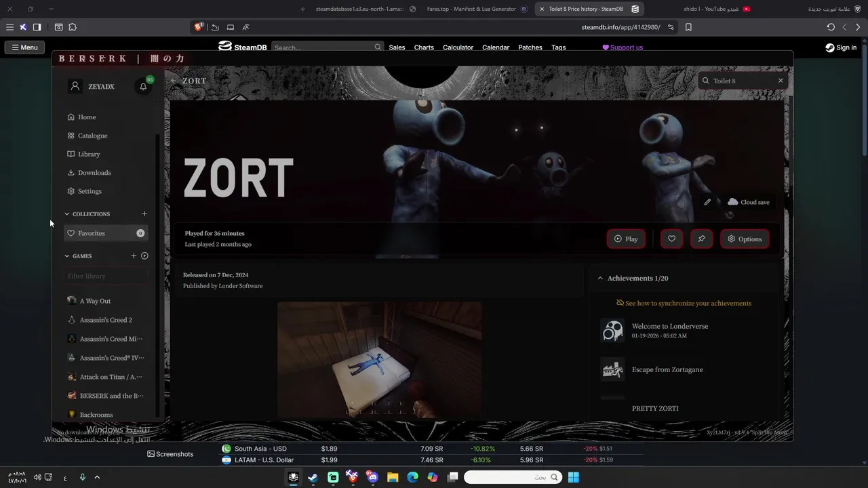The image size is (868, 488).
Task: Collapse the GAMES section chevron
Action: coord(67,256)
